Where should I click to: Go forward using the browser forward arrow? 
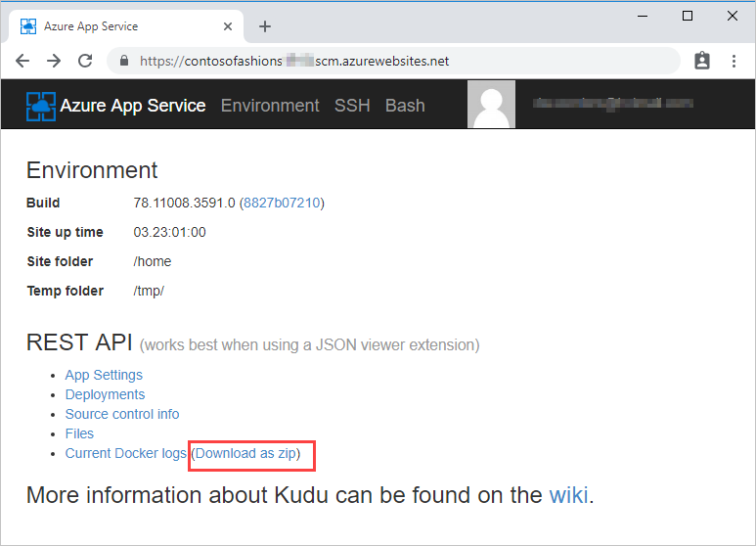[x=54, y=61]
